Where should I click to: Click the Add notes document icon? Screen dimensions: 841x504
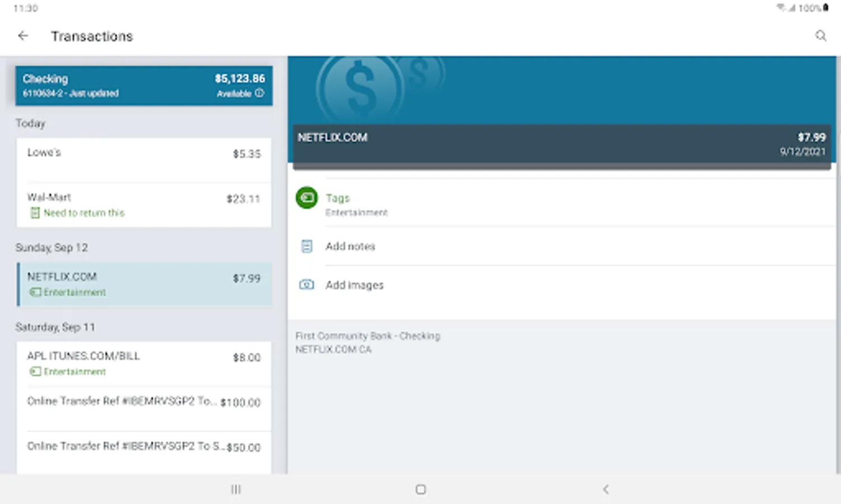[x=306, y=246]
